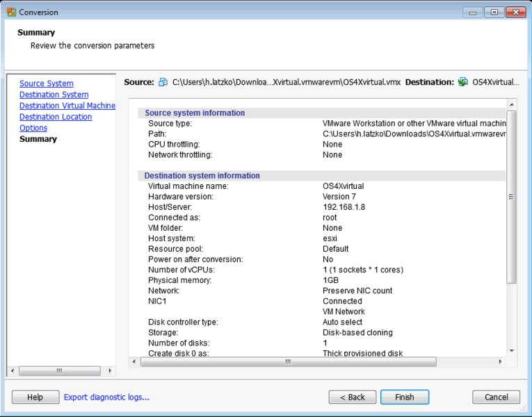Click the Conversion app icon in title bar
Viewport: 532px width, 417px height.
[x=11, y=12]
